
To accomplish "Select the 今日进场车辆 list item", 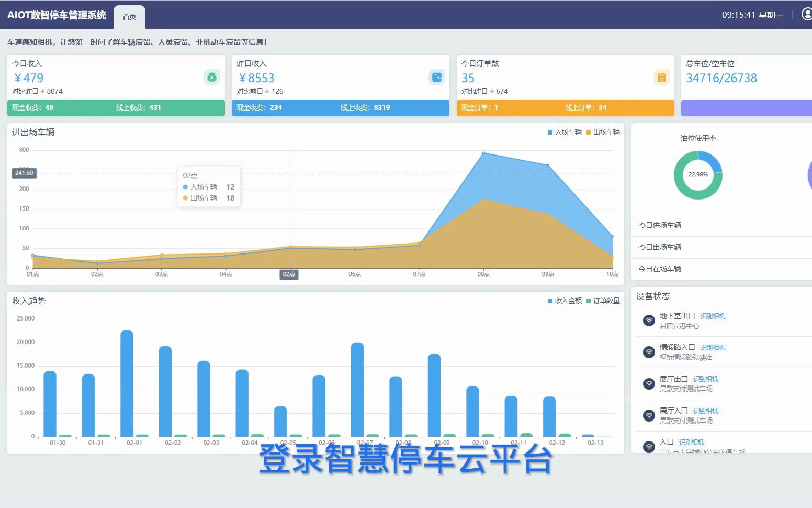I will 660,225.
